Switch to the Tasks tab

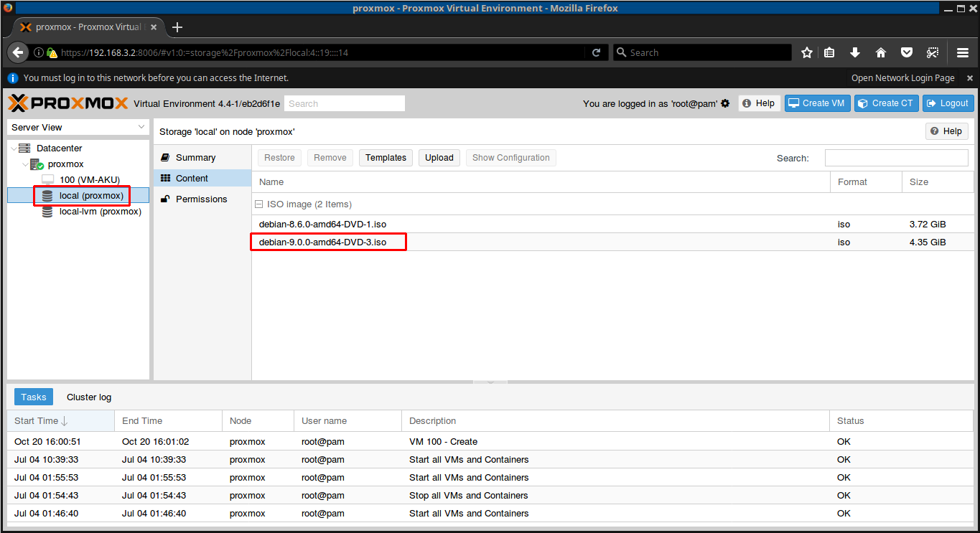coord(34,397)
